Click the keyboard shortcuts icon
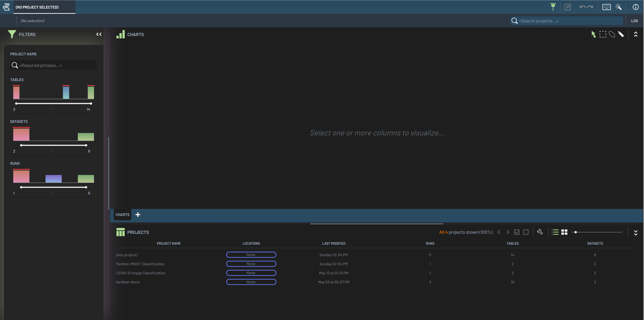 pos(606,7)
